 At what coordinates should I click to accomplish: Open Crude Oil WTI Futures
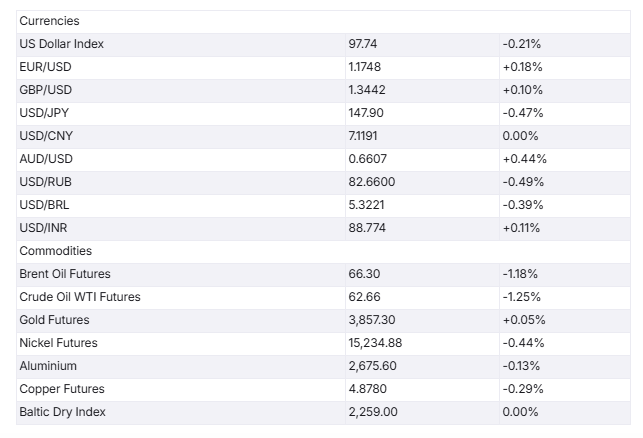tap(80, 297)
